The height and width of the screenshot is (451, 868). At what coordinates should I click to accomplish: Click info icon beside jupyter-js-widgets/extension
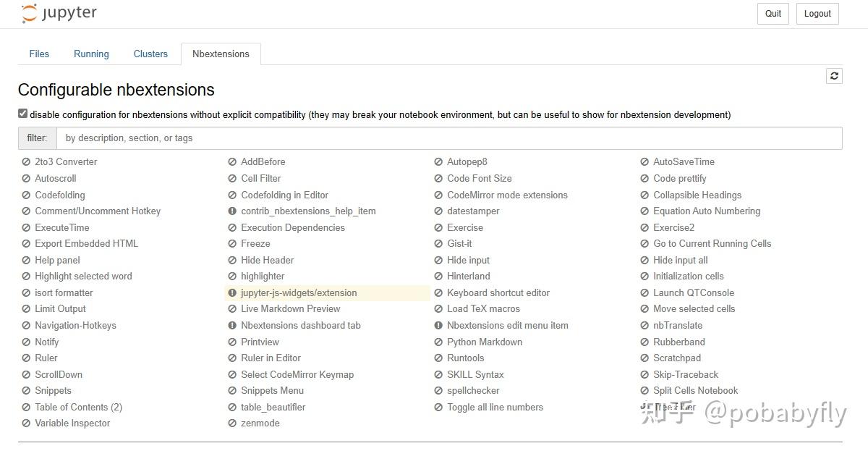232,293
